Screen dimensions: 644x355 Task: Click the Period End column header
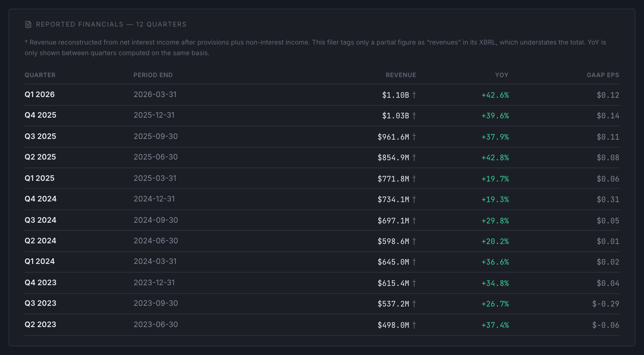click(153, 75)
